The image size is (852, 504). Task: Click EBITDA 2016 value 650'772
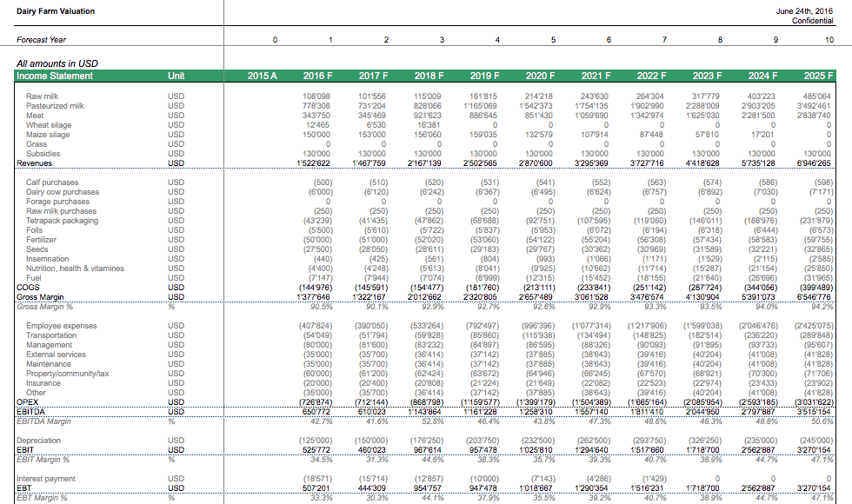316,412
